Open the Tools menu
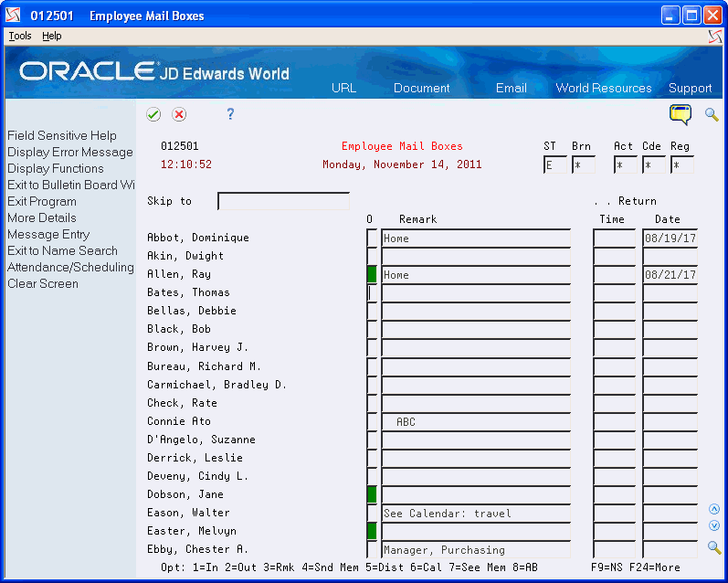The image size is (728, 583). click(20, 36)
